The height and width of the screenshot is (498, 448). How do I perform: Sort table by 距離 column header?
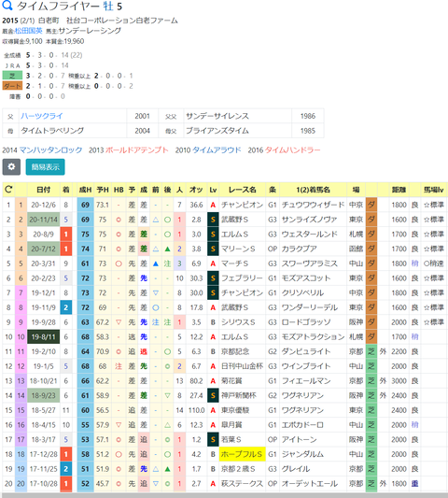(x=399, y=190)
